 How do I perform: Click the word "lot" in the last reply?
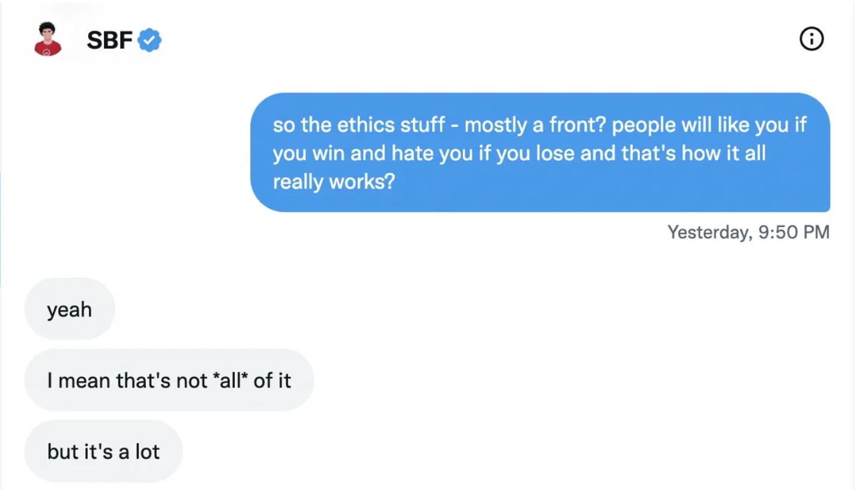tap(148, 451)
